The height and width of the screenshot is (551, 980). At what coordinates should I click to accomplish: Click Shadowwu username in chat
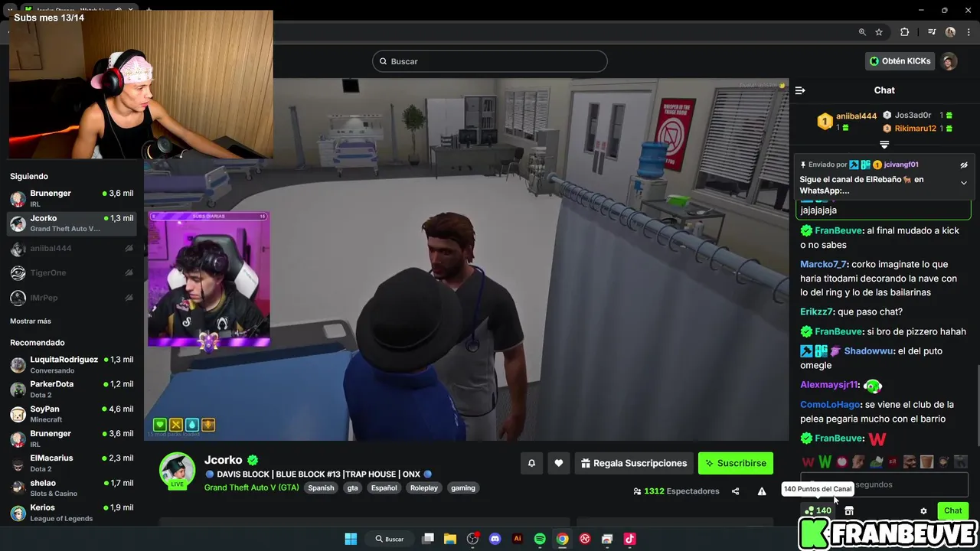(869, 350)
